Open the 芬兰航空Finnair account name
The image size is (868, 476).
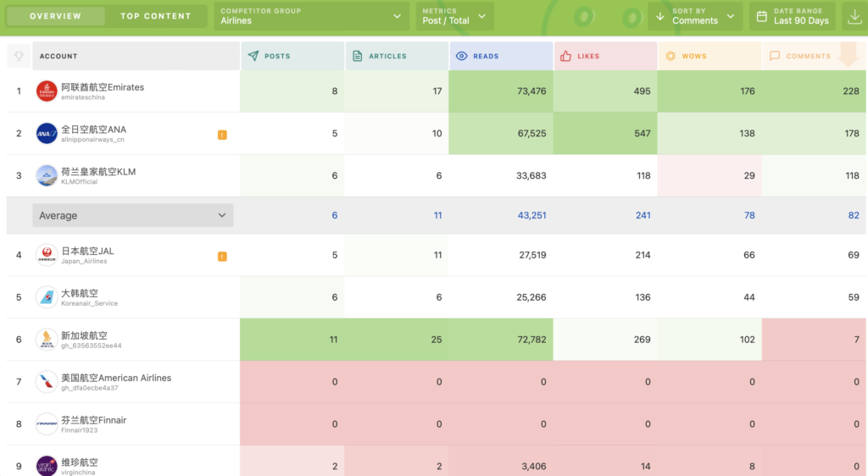(x=93, y=420)
